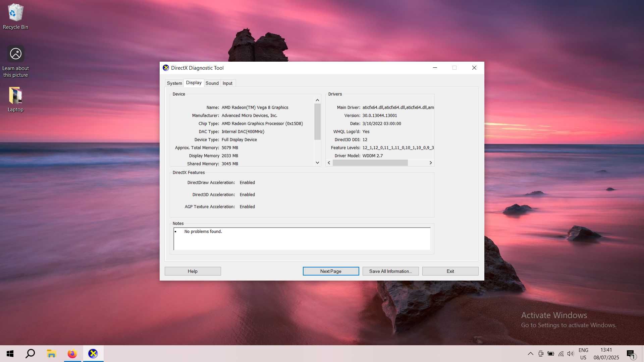Image resolution: width=644 pixels, height=362 pixels.
Task: Click the Help button
Action: (193, 271)
